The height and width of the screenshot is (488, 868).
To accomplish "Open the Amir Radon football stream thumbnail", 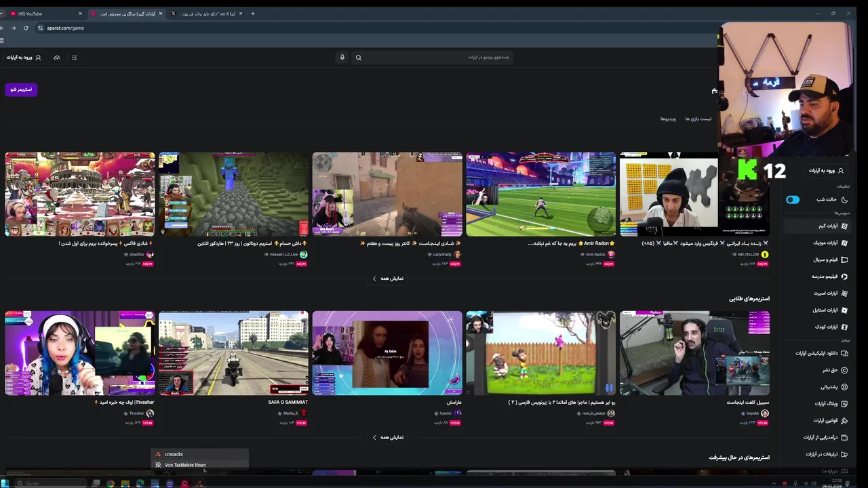I will [x=540, y=195].
